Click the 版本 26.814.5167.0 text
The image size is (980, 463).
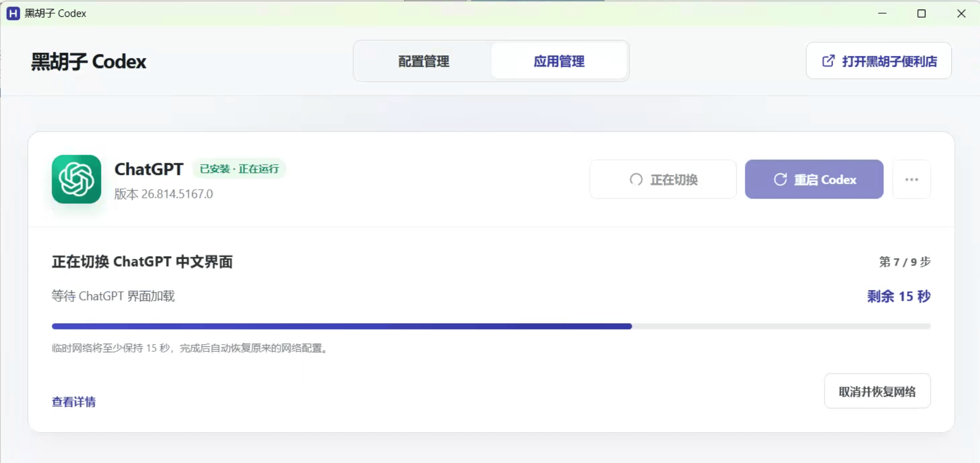[x=163, y=194]
